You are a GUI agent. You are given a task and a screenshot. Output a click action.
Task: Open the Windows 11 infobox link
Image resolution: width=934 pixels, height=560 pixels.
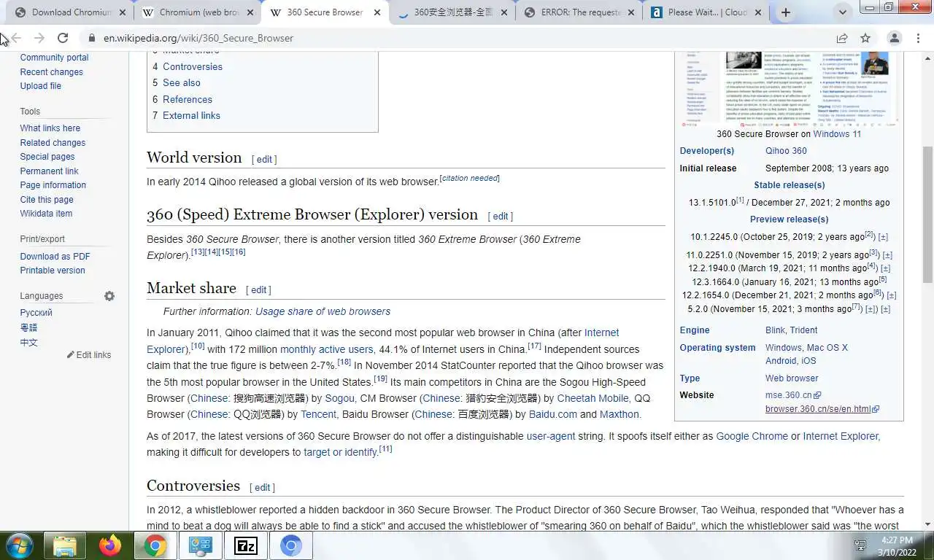[837, 133]
